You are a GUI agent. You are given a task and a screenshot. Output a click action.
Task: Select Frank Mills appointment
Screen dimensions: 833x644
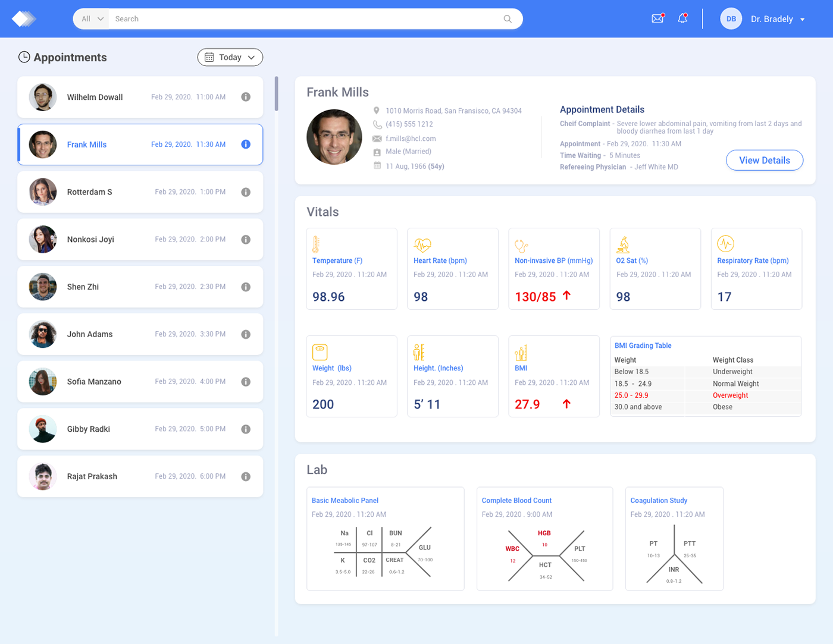coord(140,144)
